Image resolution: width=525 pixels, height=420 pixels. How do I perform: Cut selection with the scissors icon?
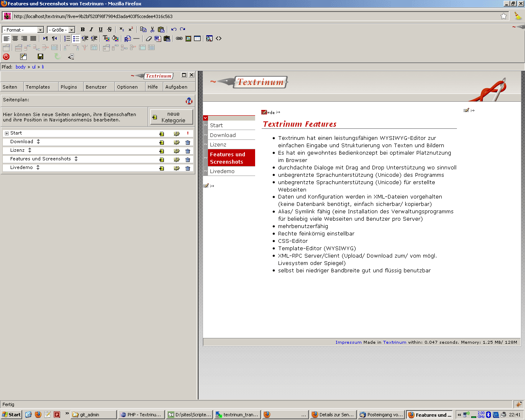coord(152,30)
